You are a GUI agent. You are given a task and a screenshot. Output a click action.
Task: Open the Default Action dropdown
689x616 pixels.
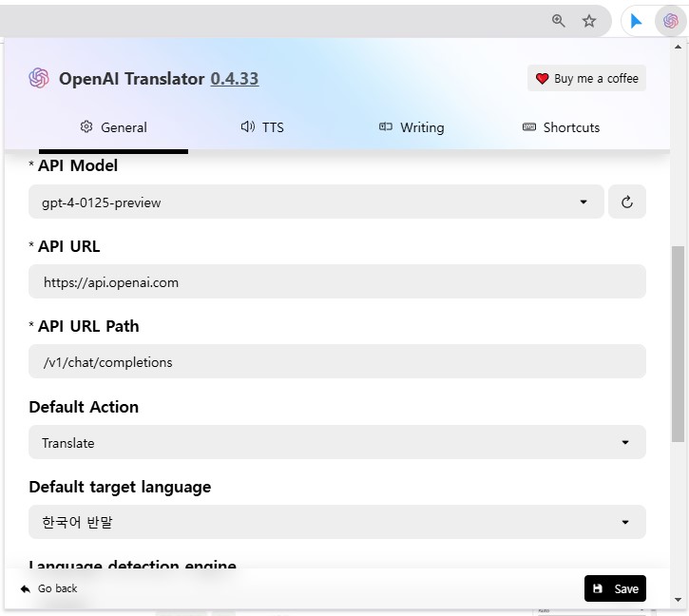tap(337, 442)
